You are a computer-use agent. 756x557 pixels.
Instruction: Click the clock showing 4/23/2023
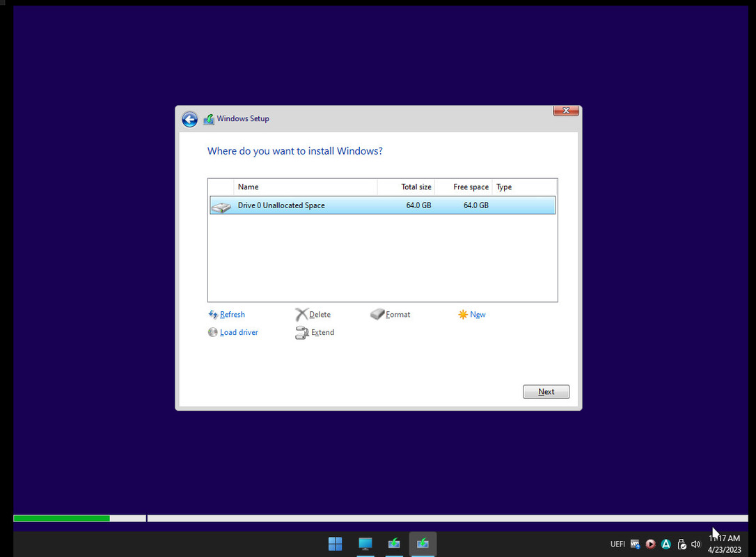[724, 544]
